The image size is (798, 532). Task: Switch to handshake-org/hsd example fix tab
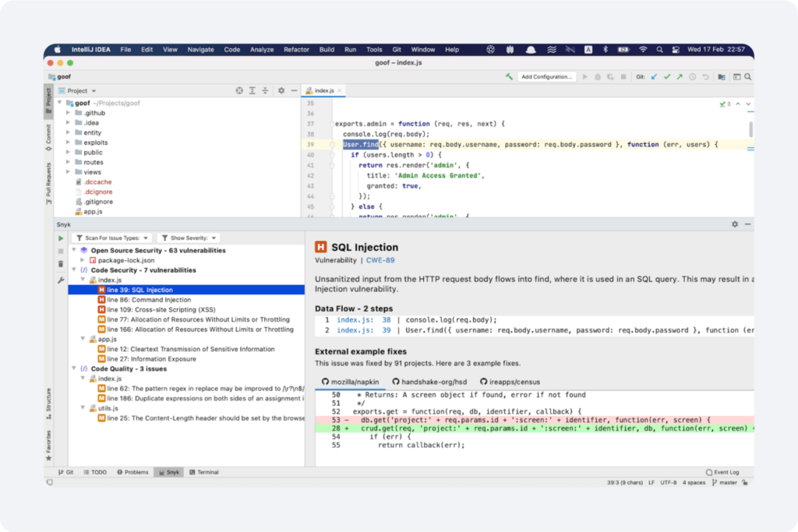coord(429,382)
